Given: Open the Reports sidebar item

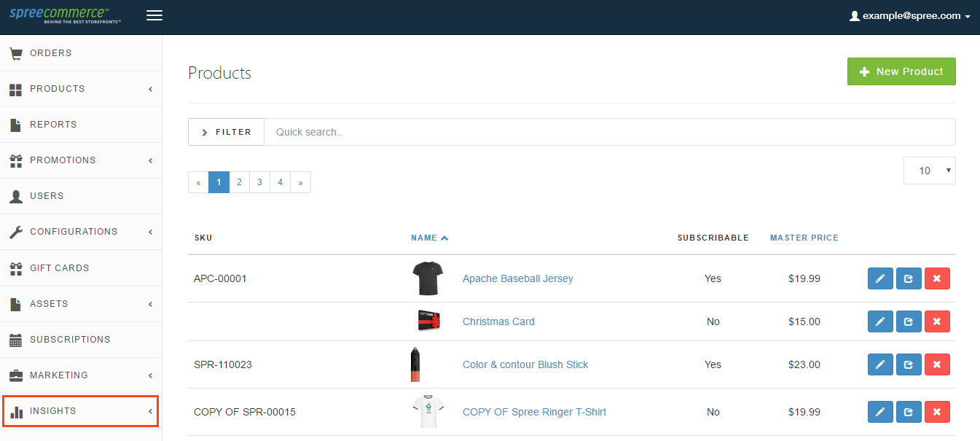Looking at the screenshot, I should tap(81, 125).
